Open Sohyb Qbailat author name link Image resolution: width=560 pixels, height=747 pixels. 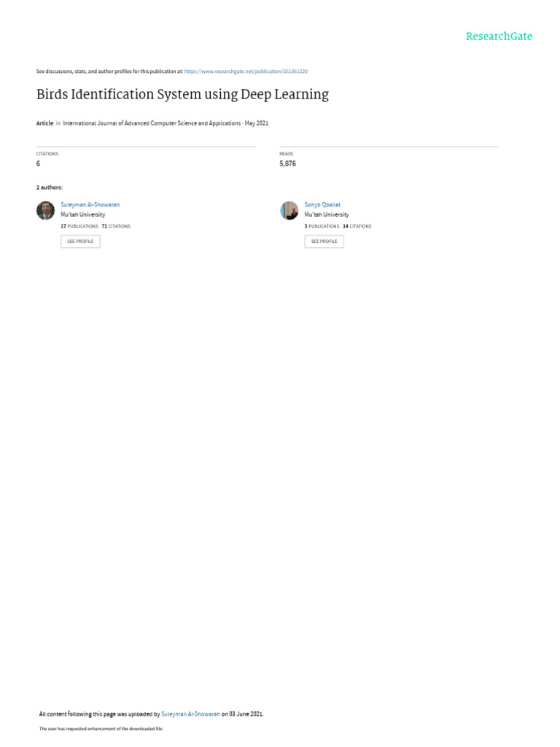322,205
